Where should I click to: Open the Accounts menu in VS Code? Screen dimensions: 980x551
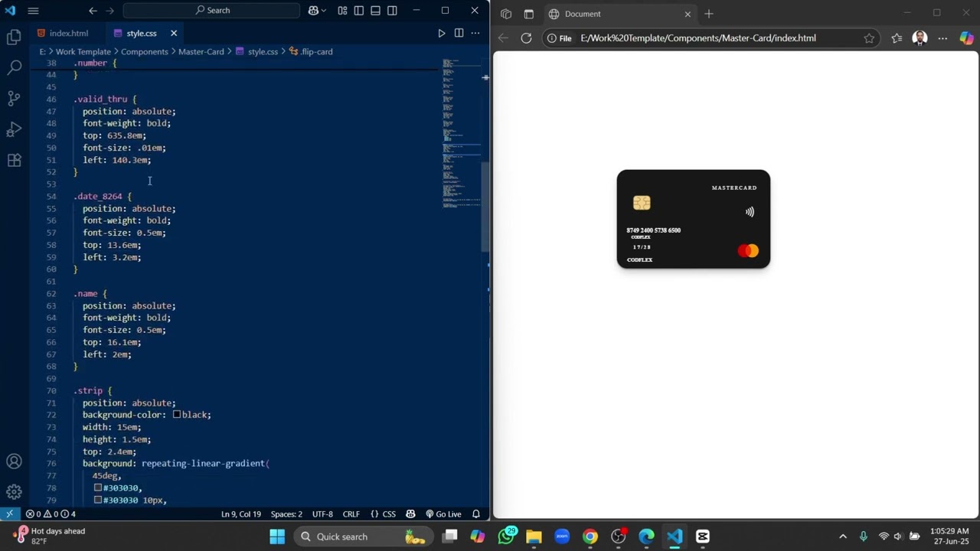(x=14, y=461)
